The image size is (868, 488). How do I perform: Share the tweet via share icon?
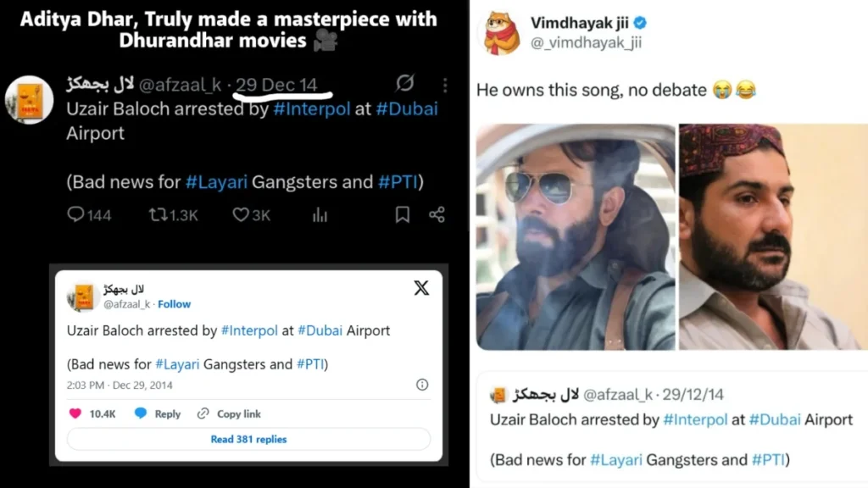(x=437, y=215)
